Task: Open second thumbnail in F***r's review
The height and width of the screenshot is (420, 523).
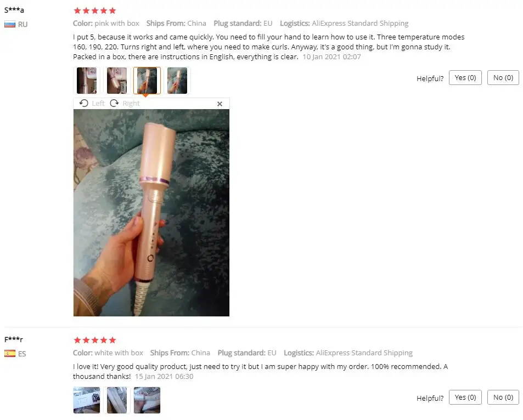Action: pyautogui.click(x=117, y=400)
